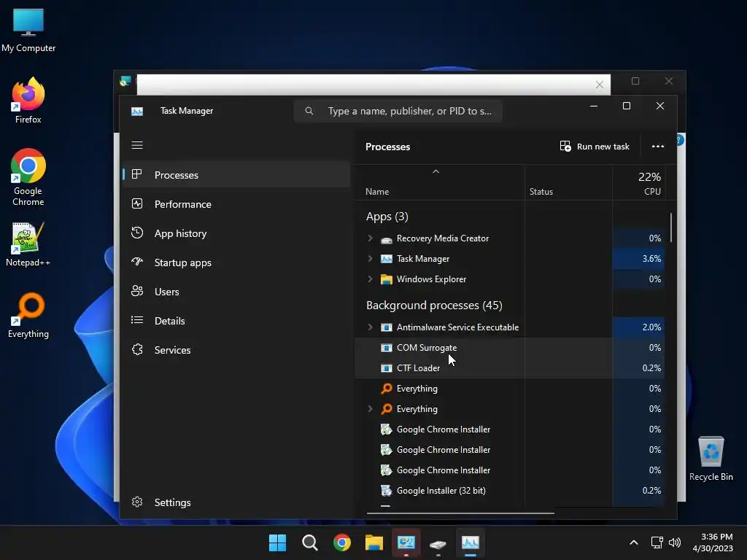Open Everything desktop shortcut
The width and height of the screenshot is (747, 560).
click(28, 316)
